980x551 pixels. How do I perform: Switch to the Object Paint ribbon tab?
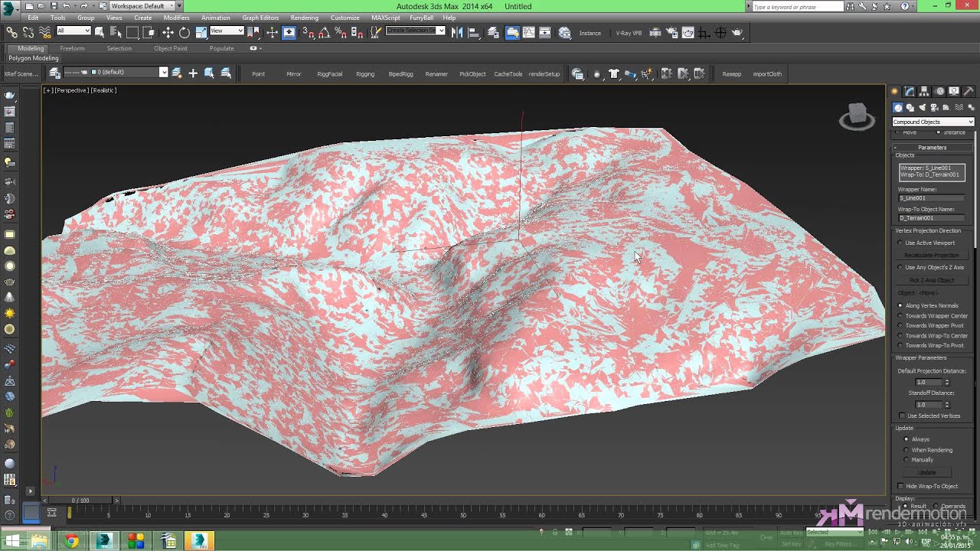[x=170, y=48]
